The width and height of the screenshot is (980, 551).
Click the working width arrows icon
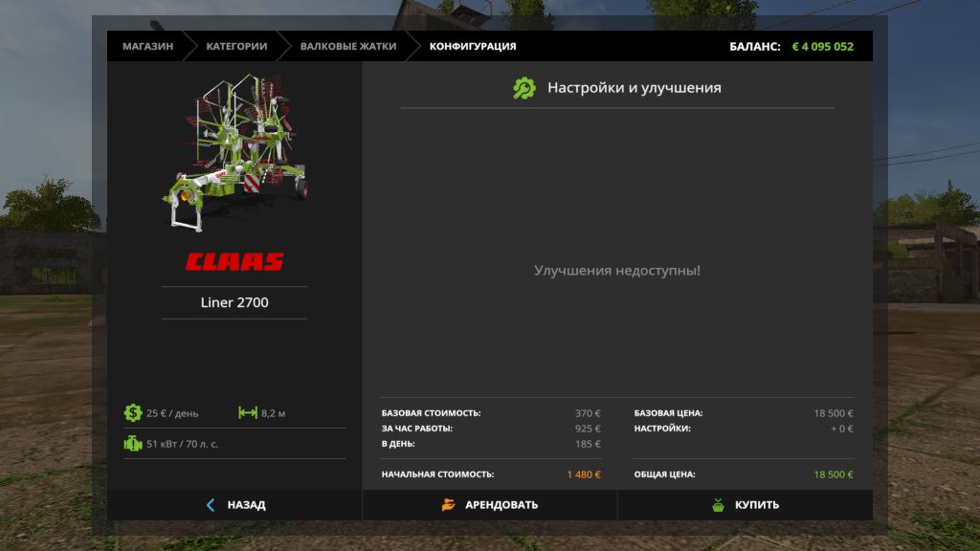click(248, 413)
